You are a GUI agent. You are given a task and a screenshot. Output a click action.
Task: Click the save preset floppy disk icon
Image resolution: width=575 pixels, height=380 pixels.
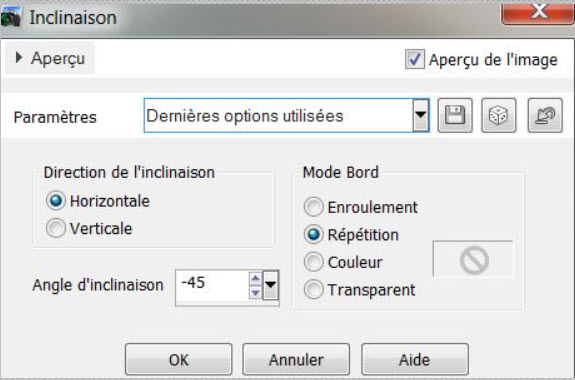point(455,115)
